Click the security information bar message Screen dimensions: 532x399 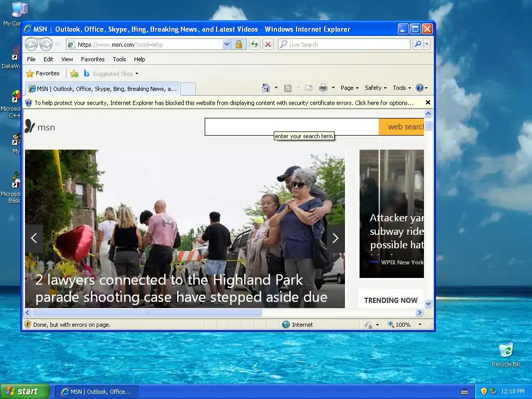pyautogui.click(x=224, y=103)
